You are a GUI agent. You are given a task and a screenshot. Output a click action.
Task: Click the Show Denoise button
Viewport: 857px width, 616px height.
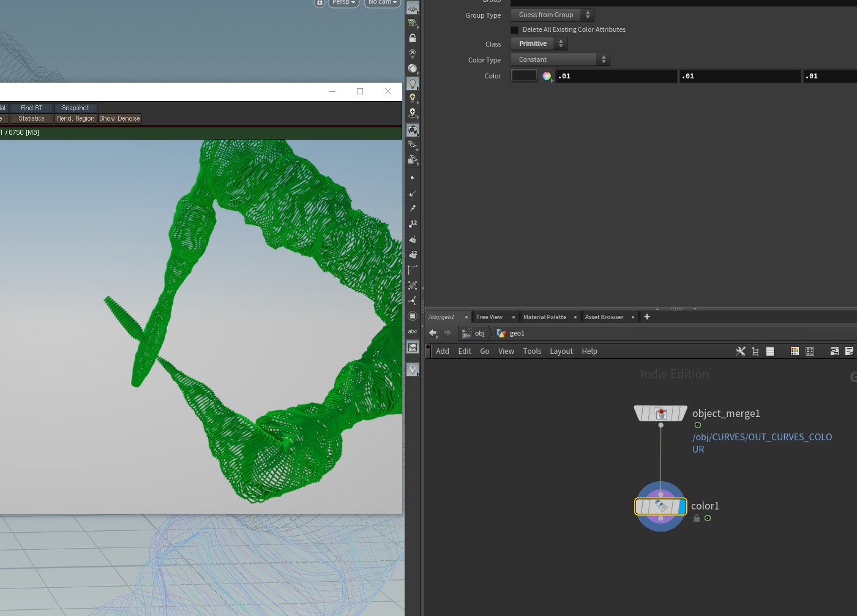pos(119,119)
